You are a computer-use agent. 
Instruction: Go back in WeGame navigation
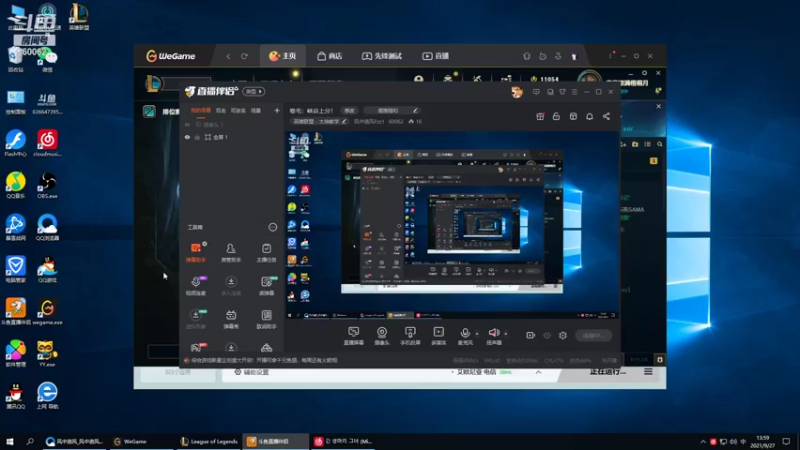[228, 56]
